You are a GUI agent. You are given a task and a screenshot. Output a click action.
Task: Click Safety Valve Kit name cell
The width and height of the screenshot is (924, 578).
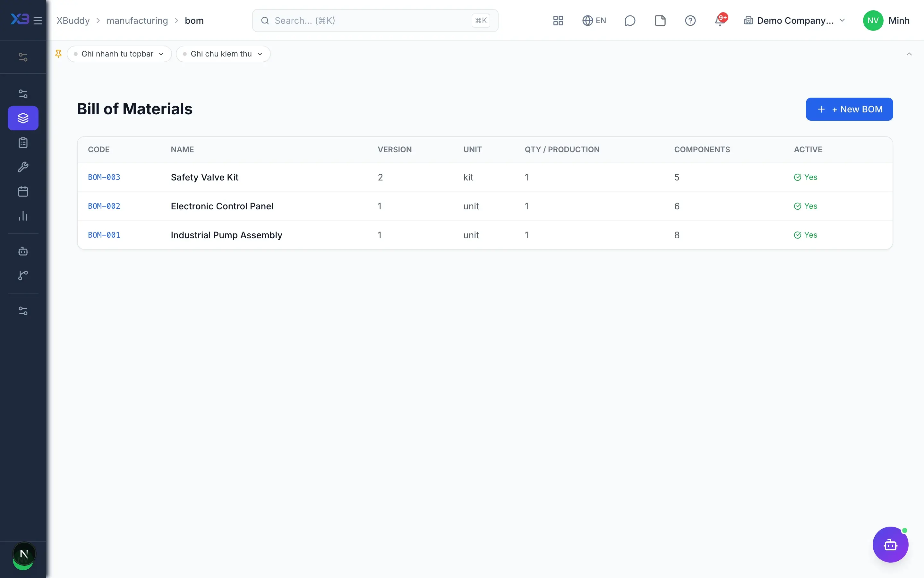[204, 177]
